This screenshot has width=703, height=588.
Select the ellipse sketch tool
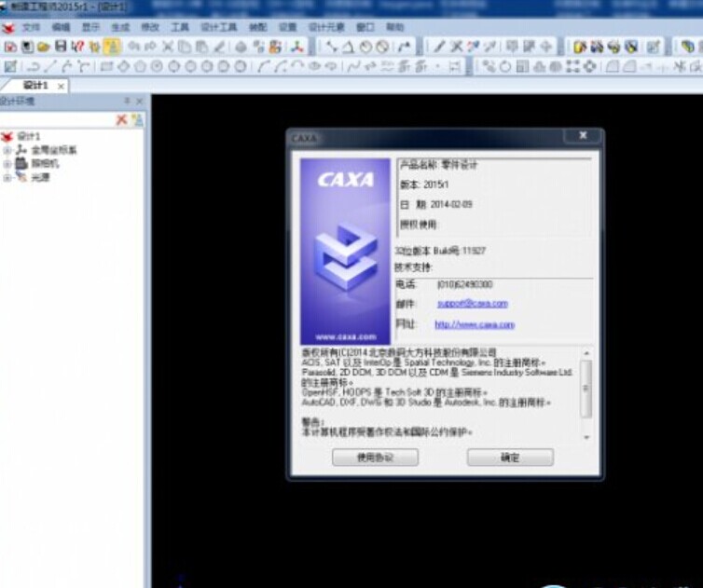(315, 67)
